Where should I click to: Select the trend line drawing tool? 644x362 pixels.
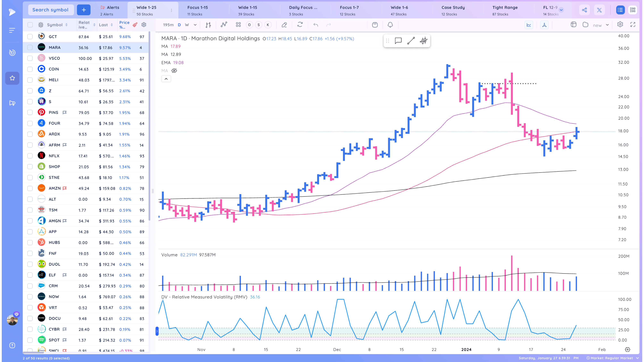coord(411,41)
